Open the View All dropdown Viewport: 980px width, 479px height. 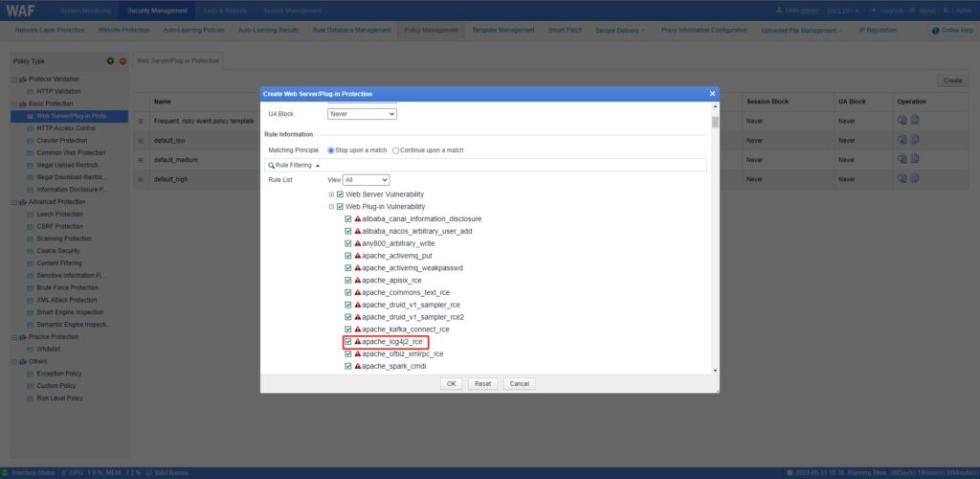click(x=367, y=179)
